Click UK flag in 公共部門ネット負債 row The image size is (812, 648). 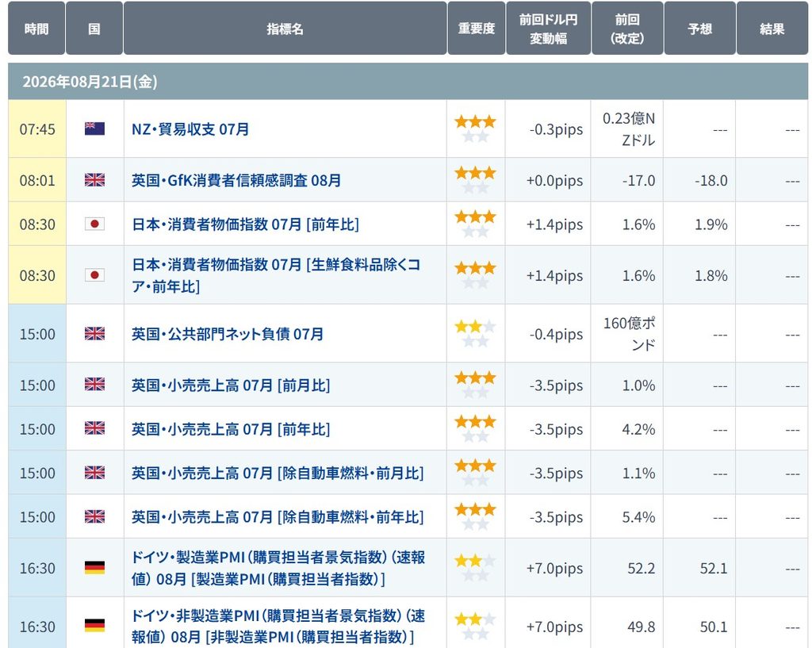pos(95,334)
